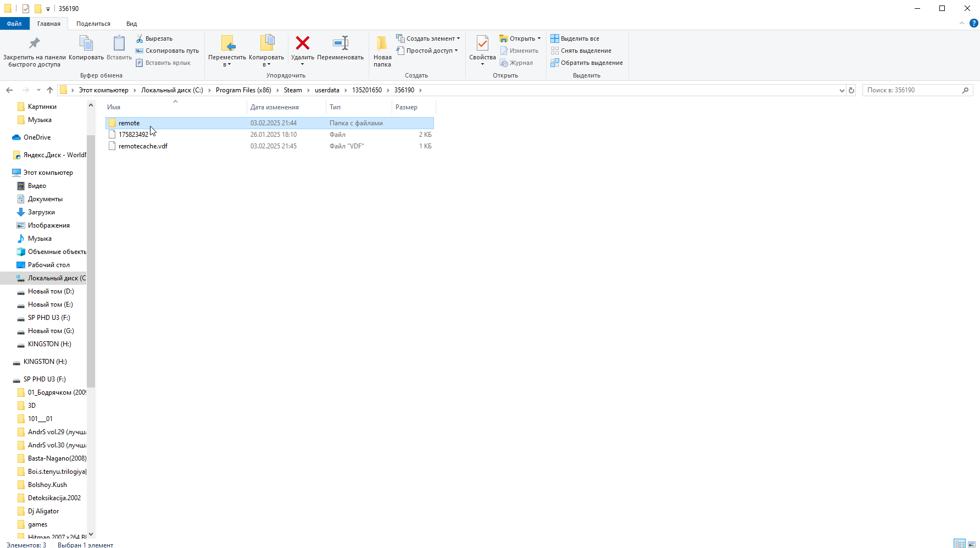Open address bar history dropdown
The image size is (980, 548).
point(842,90)
